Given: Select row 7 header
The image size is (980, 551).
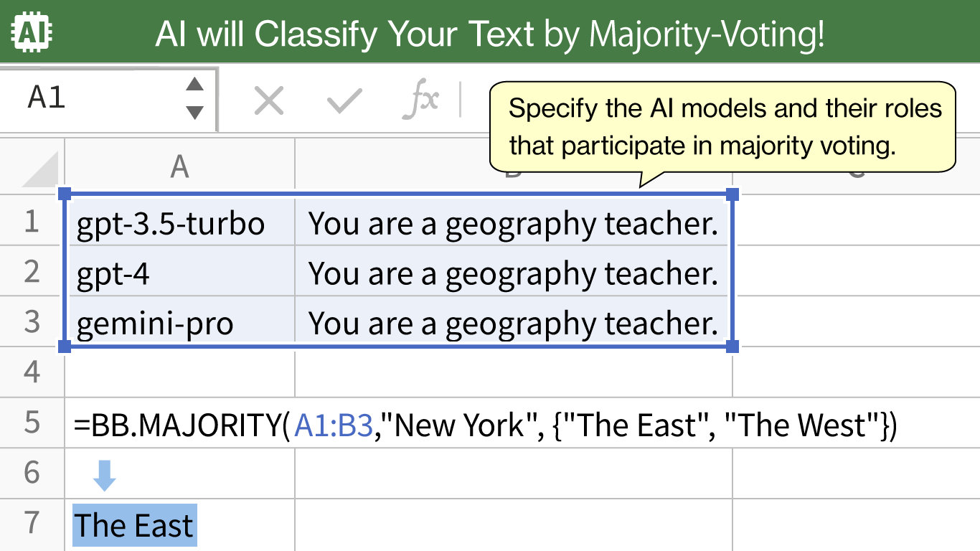Looking at the screenshot, I should [32, 524].
